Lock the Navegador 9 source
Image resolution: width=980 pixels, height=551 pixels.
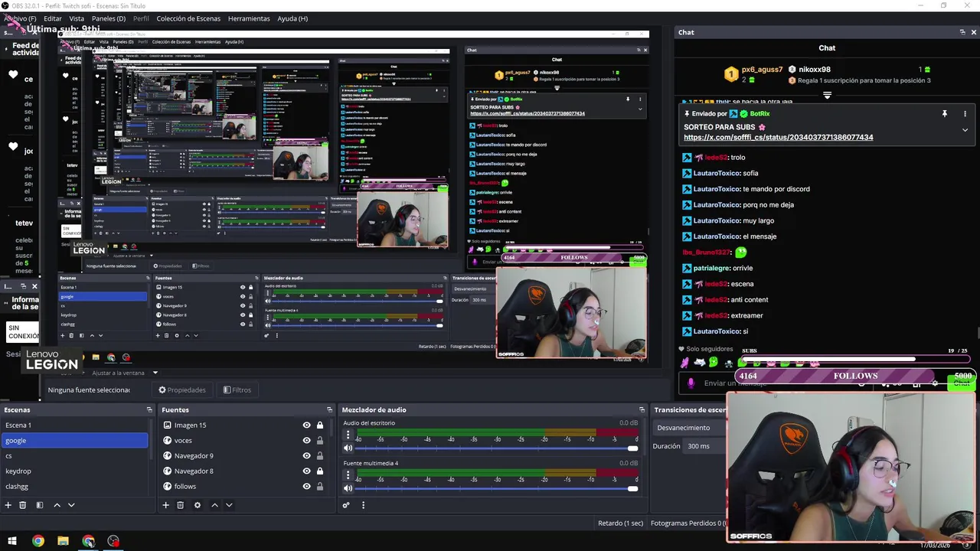(x=320, y=455)
